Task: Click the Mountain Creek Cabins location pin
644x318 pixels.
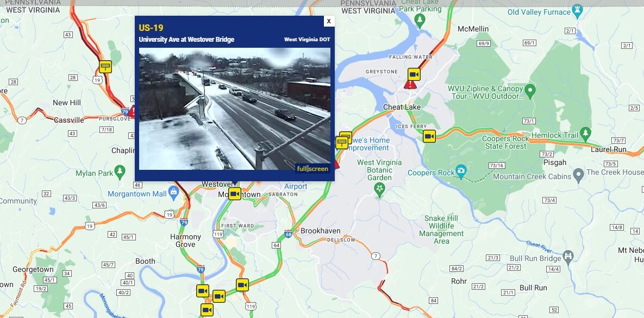Action: pos(578,175)
